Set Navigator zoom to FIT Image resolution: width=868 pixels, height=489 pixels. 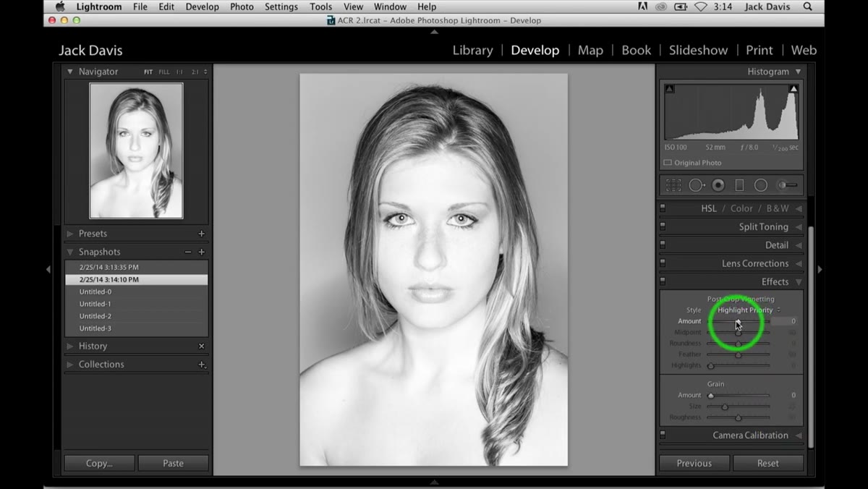(148, 72)
